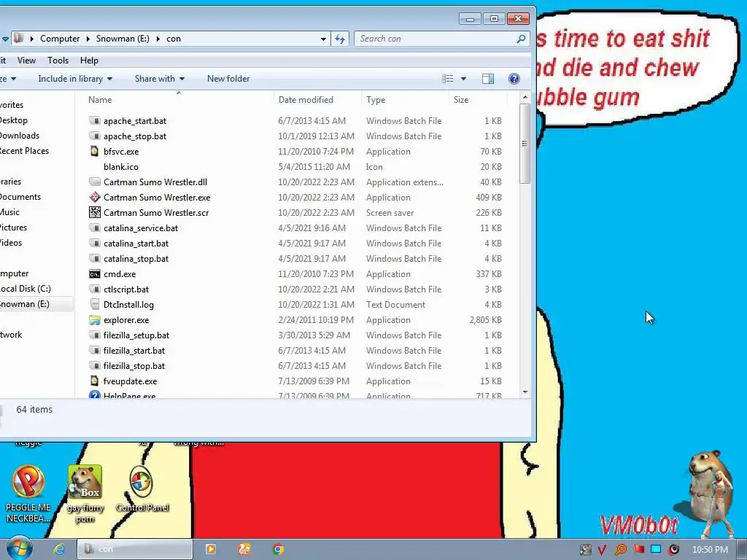Viewport: 747px width, 560px height.
Task: Click the con taskbar window button
Action: (135, 549)
